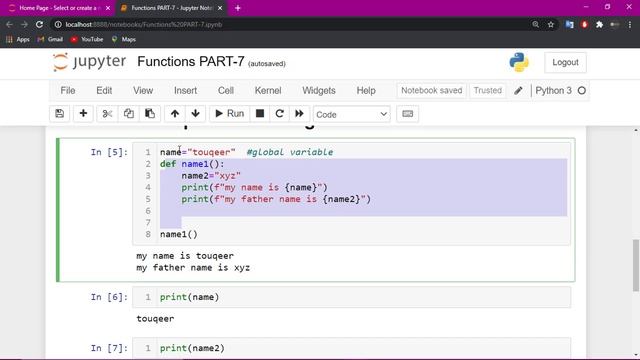The height and width of the screenshot is (360, 640).
Task: Click the In [6] cell prompt
Action: click(109, 297)
